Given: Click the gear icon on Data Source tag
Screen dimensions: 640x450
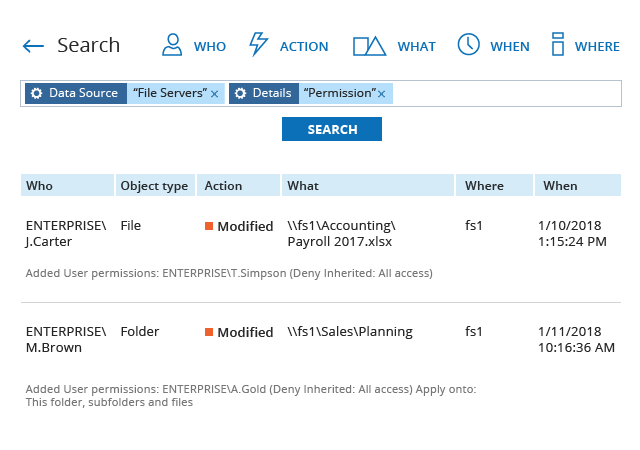Looking at the screenshot, I should 37,93.
